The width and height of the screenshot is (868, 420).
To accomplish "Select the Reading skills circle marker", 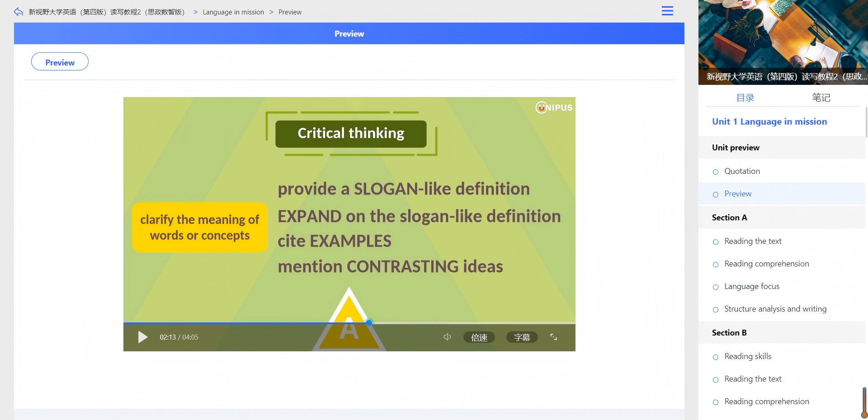I will (x=716, y=357).
